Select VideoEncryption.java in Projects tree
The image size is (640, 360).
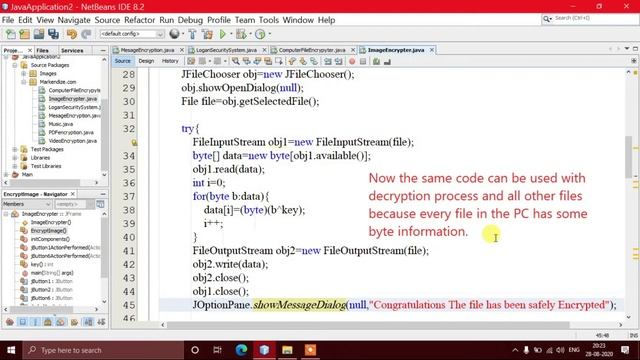tap(72, 141)
